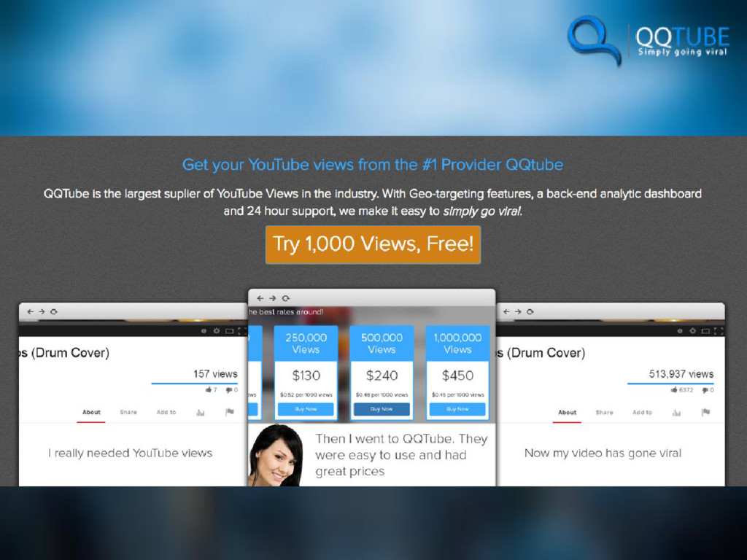This screenshot has height=560, width=747.
Task: Click the $450 price
Action: [457, 376]
